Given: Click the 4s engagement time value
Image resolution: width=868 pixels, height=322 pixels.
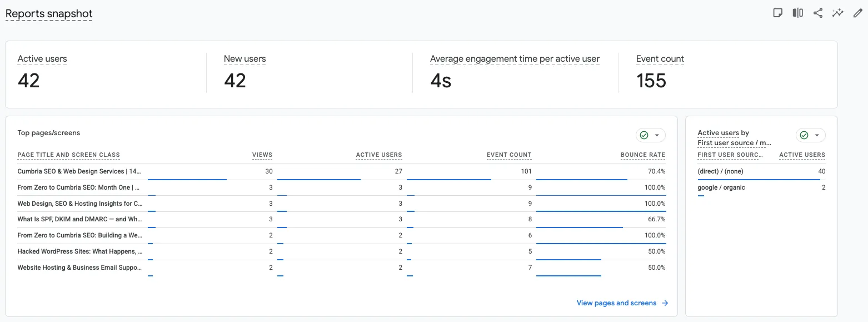Looking at the screenshot, I should coord(441,81).
